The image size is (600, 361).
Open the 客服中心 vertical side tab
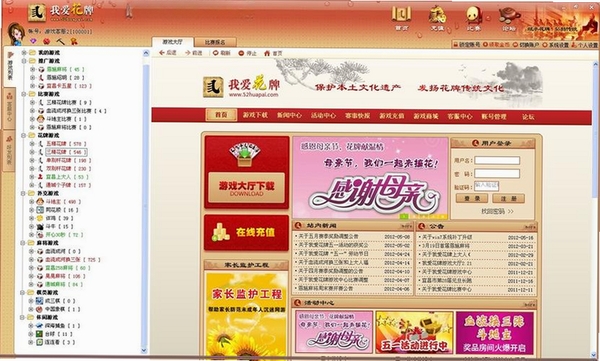click(9, 108)
